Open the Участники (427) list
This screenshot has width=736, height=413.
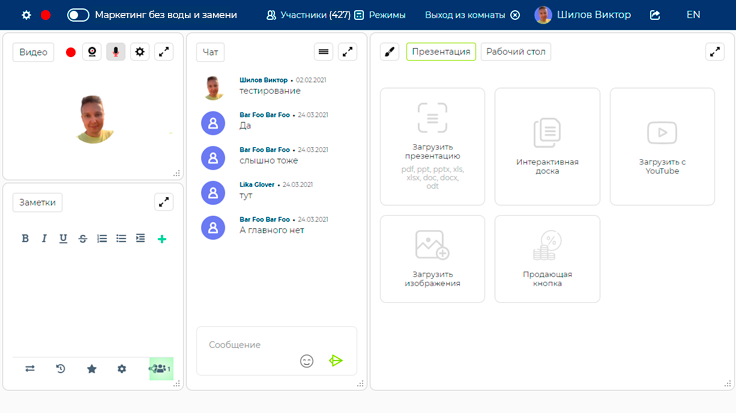click(x=308, y=15)
